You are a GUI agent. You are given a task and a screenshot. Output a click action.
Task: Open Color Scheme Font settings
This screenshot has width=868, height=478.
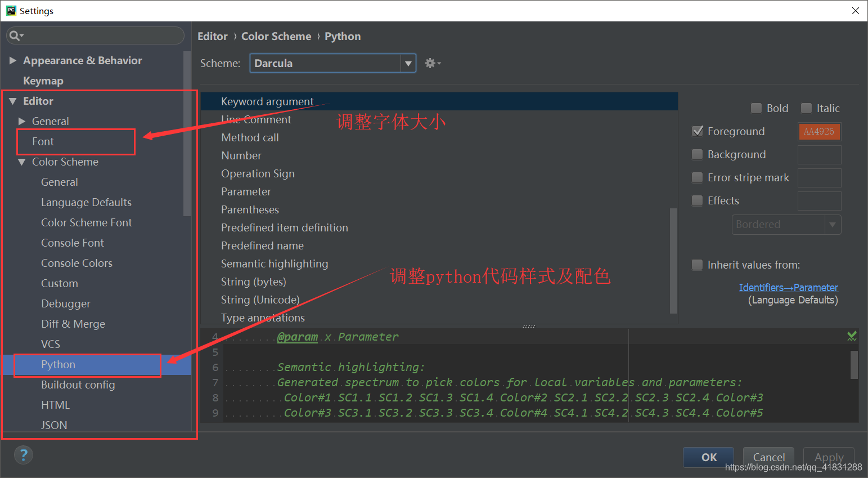pyautogui.click(x=87, y=222)
